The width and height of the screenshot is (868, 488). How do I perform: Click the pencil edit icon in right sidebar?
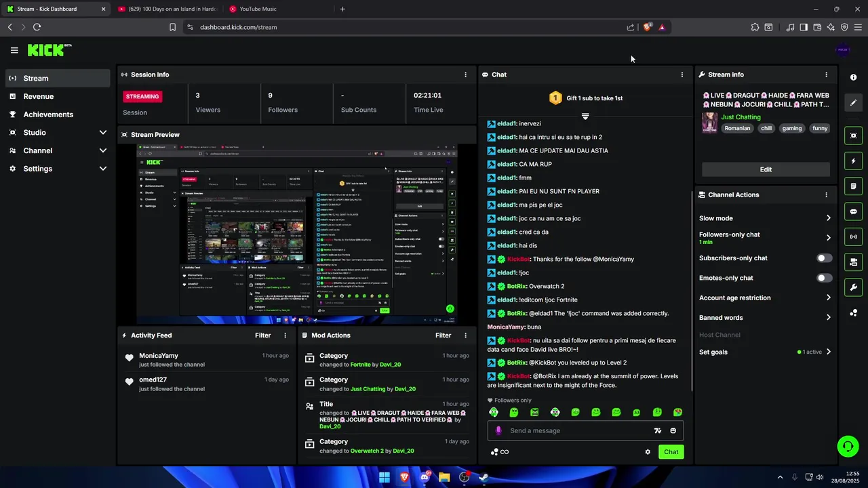(x=853, y=103)
